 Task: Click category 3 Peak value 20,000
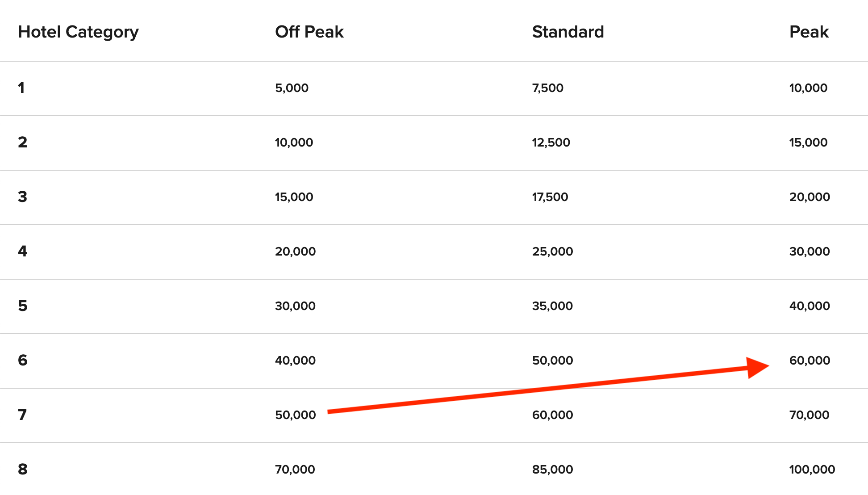click(810, 197)
